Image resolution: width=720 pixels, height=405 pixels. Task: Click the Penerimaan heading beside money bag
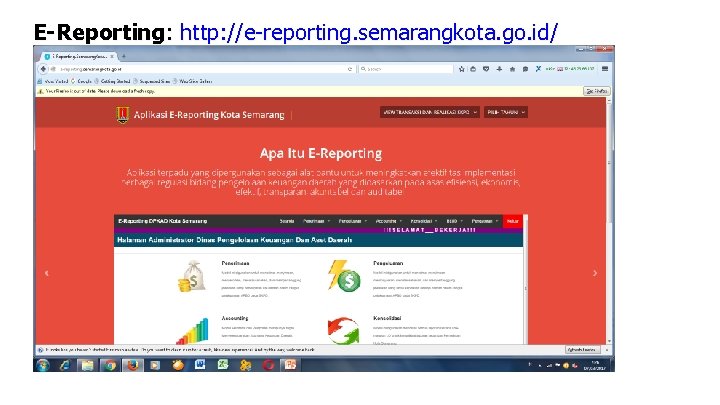(235, 263)
